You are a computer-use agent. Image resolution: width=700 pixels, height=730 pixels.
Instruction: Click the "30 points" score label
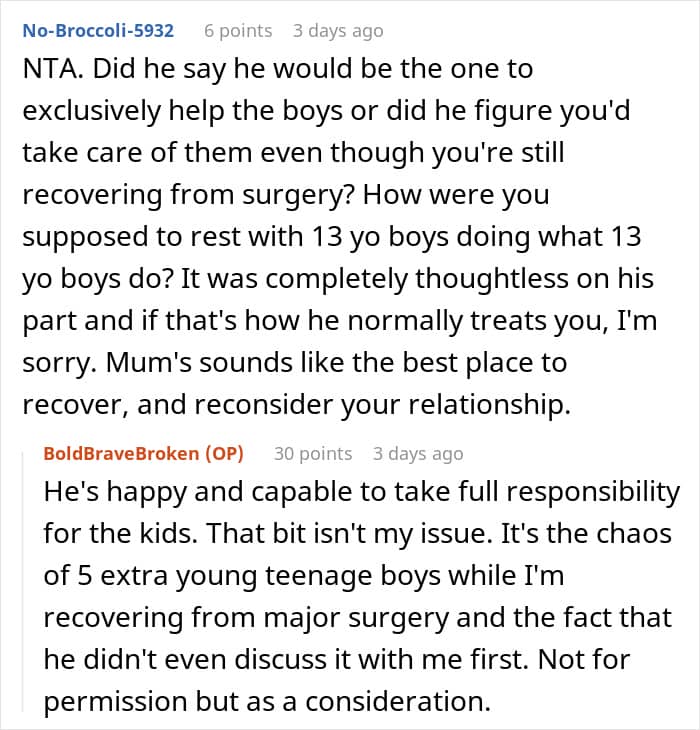[313, 453]
